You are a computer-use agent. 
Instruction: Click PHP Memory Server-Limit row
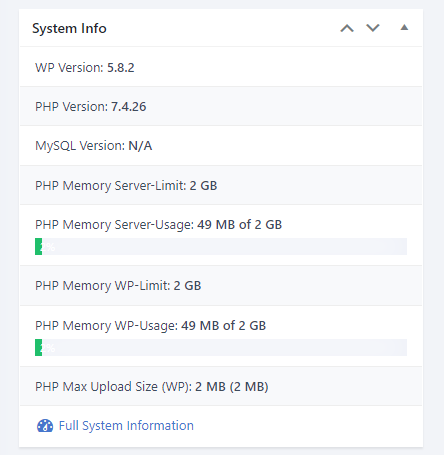click(x=221, y=185)
